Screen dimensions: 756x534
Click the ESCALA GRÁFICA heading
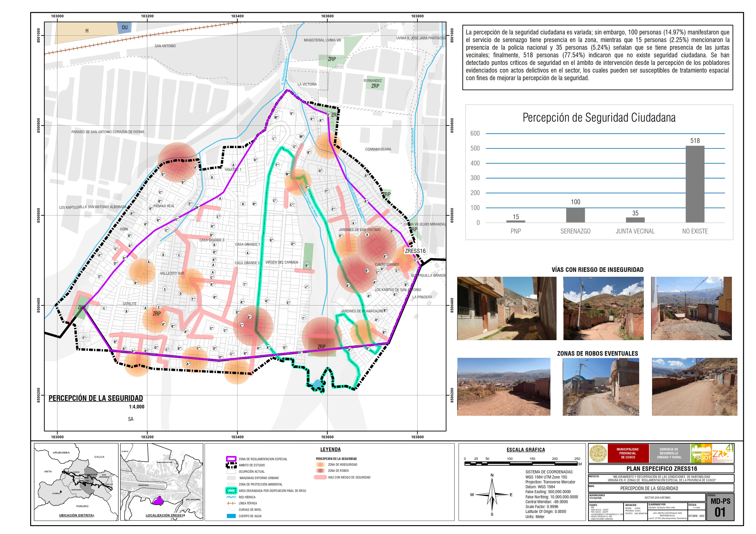[525, 450]
